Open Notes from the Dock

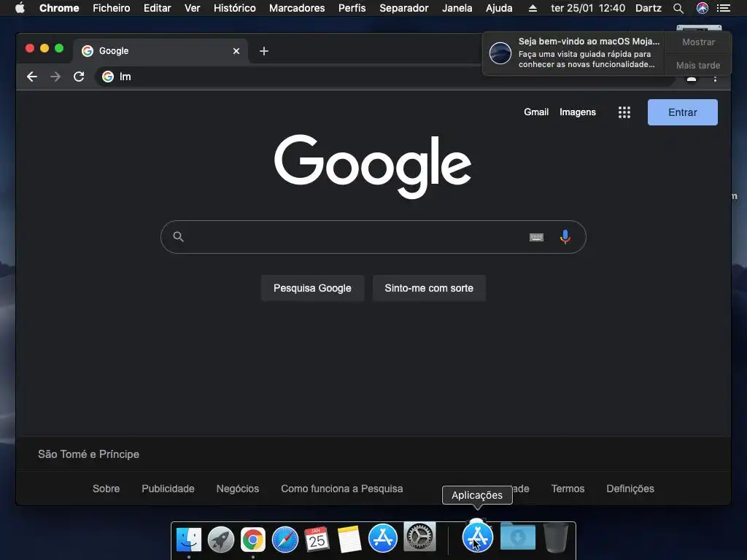(349, 539)
